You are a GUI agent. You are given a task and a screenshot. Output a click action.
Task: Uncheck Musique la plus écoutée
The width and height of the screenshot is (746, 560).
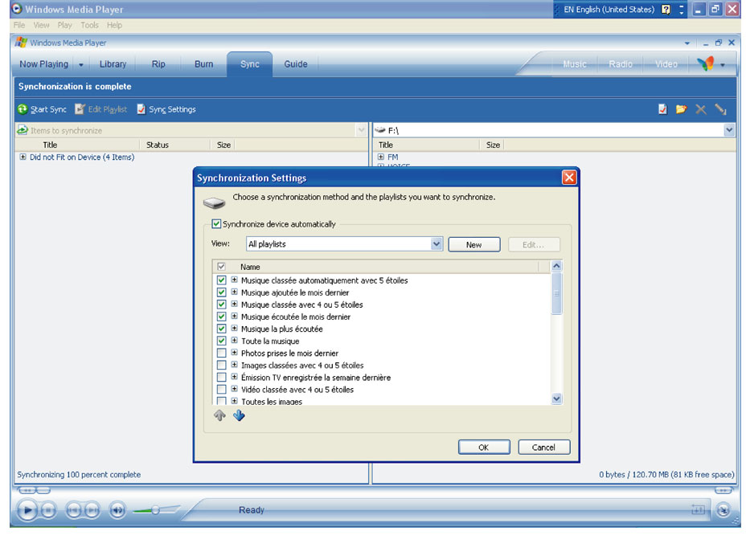(221, 329)
